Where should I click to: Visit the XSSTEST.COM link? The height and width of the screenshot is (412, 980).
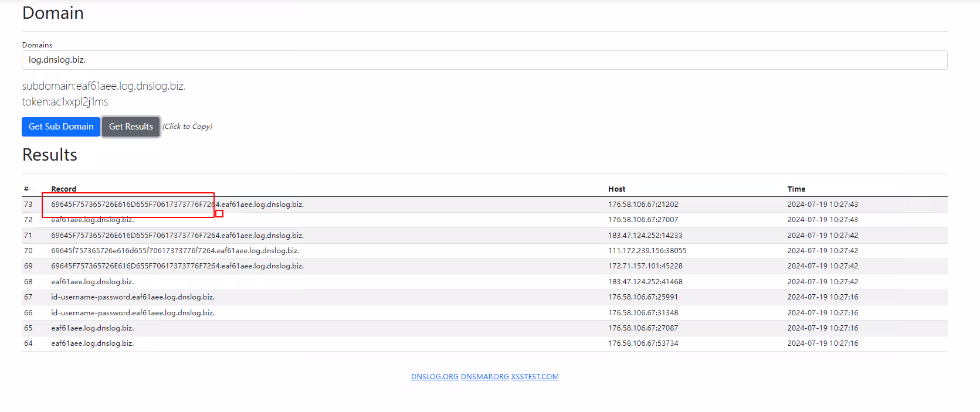(534, 377)
